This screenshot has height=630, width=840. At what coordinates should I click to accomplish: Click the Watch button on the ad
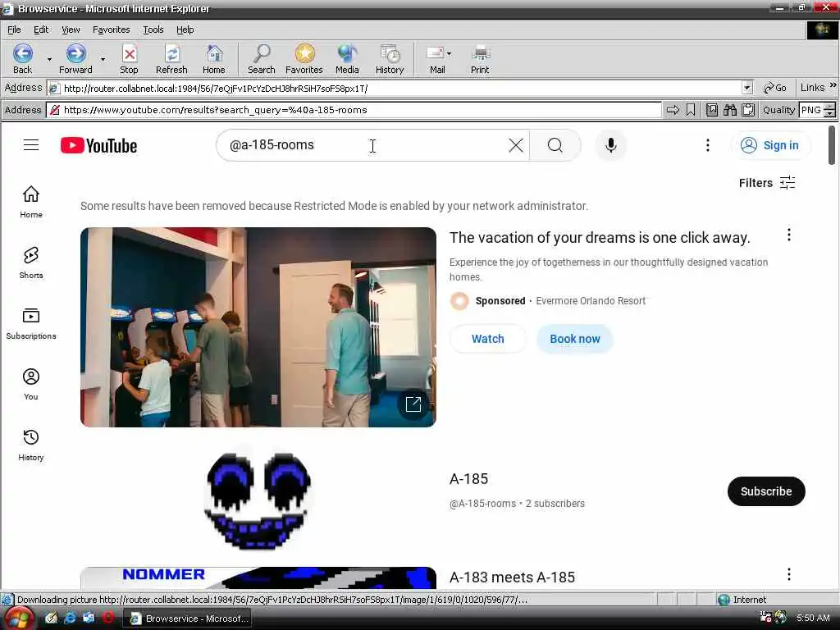(x=487, y=339)
